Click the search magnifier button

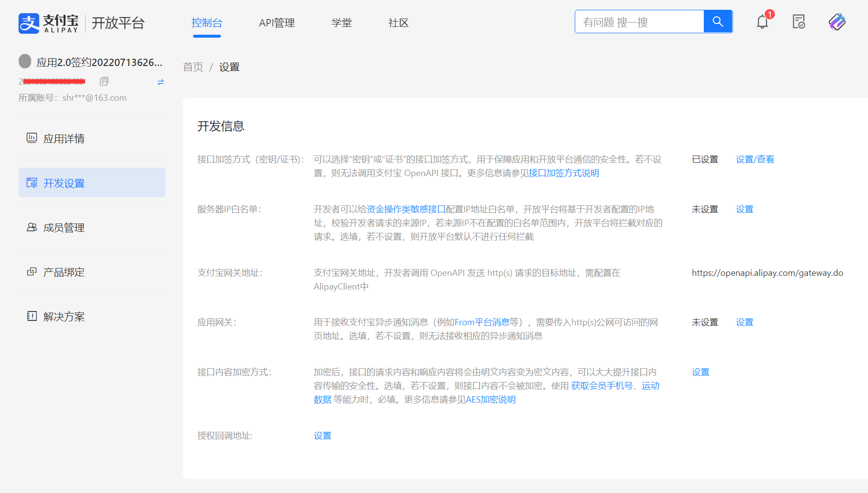click(x=717, y=22)
